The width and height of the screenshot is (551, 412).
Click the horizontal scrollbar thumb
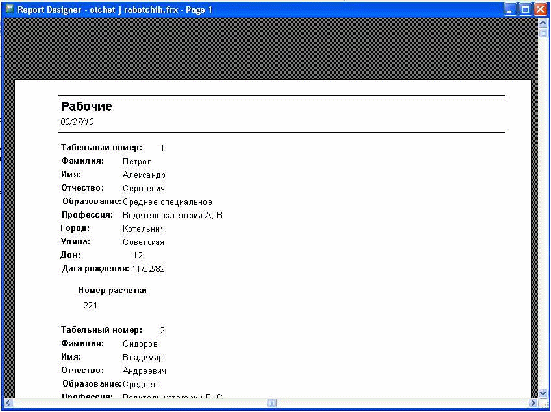click(x=272, y=403)
